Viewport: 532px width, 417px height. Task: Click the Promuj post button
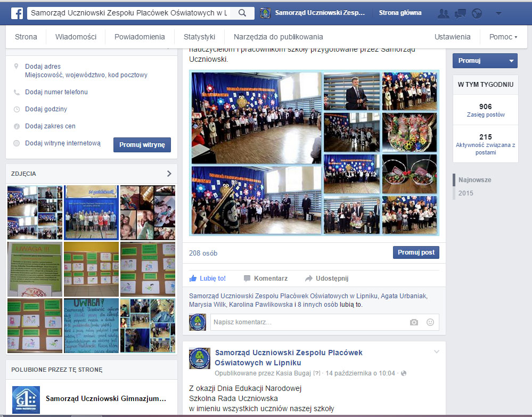click(x=416, y=252)
